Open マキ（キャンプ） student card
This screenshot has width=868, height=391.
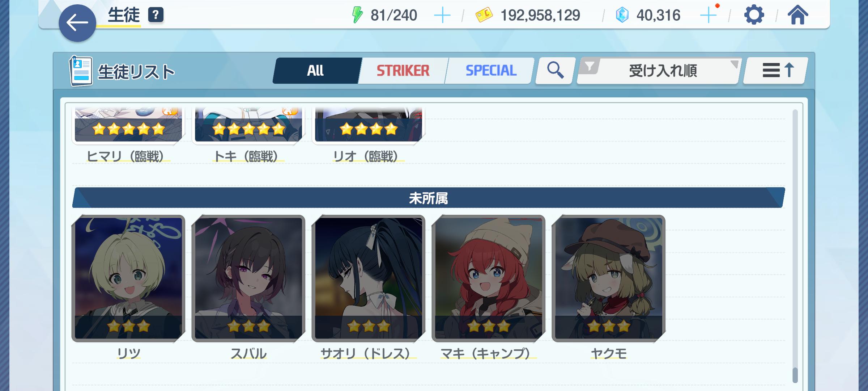489,278
